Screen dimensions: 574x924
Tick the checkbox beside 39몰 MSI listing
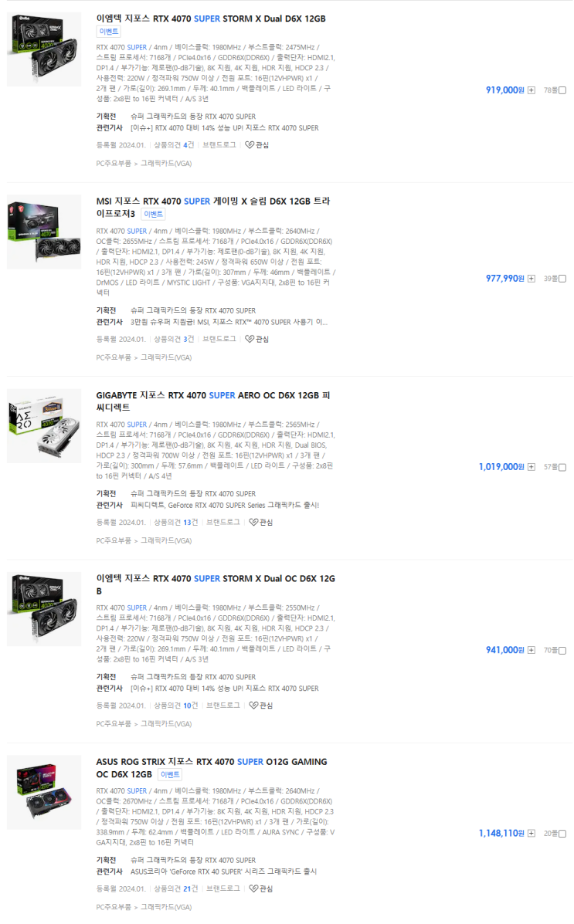click(562, 279)
